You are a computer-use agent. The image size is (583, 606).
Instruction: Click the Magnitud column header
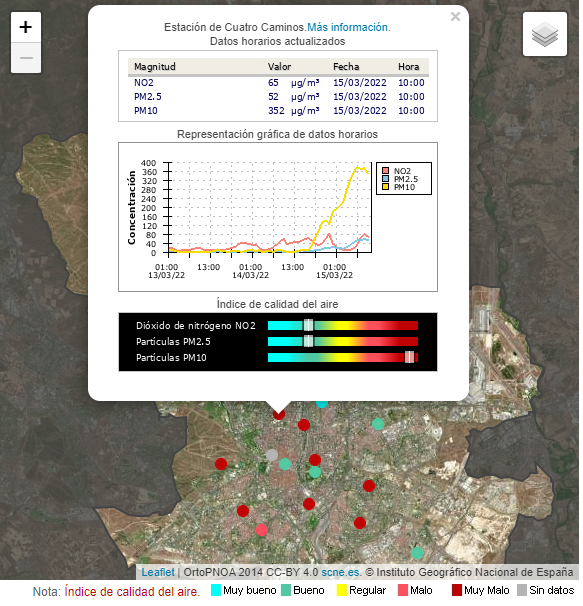[155, 66]
